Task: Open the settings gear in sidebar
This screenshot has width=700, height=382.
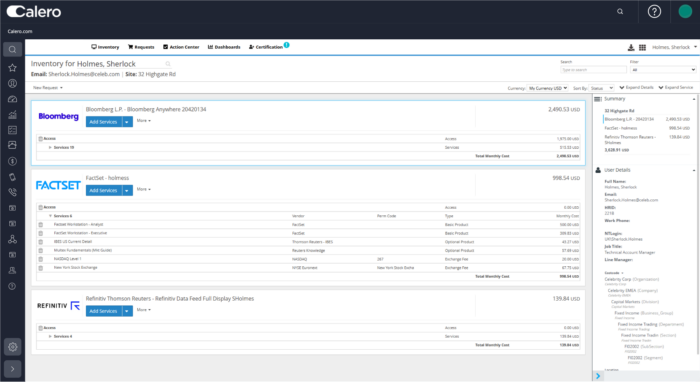Action: pos(12,347)
